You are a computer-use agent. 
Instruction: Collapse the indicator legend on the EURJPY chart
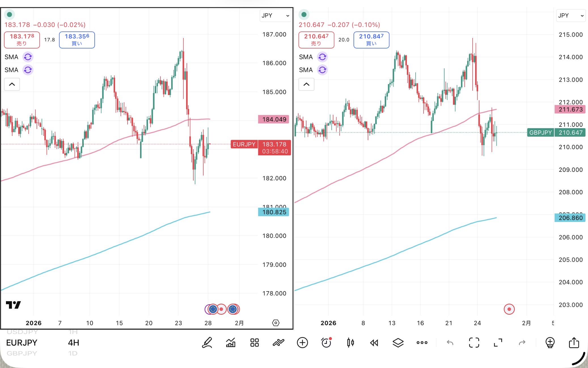pyautogui.click(x=12, y=84)
